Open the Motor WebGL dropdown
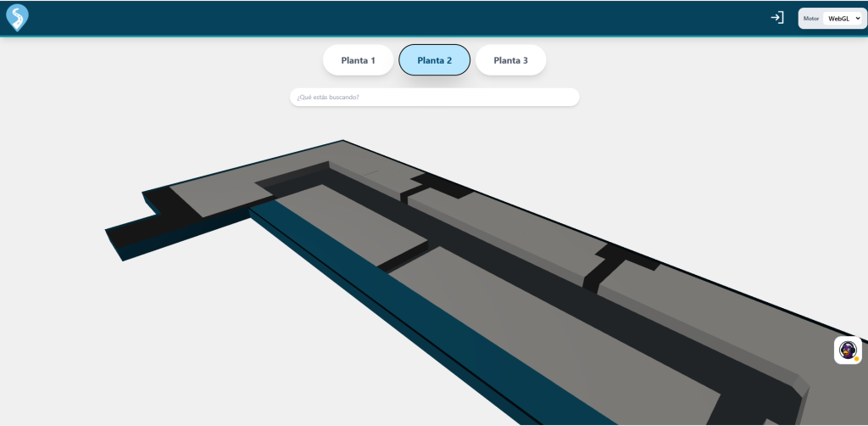The height and width of the screenshot is (426, 868). [x=843, y=19]
